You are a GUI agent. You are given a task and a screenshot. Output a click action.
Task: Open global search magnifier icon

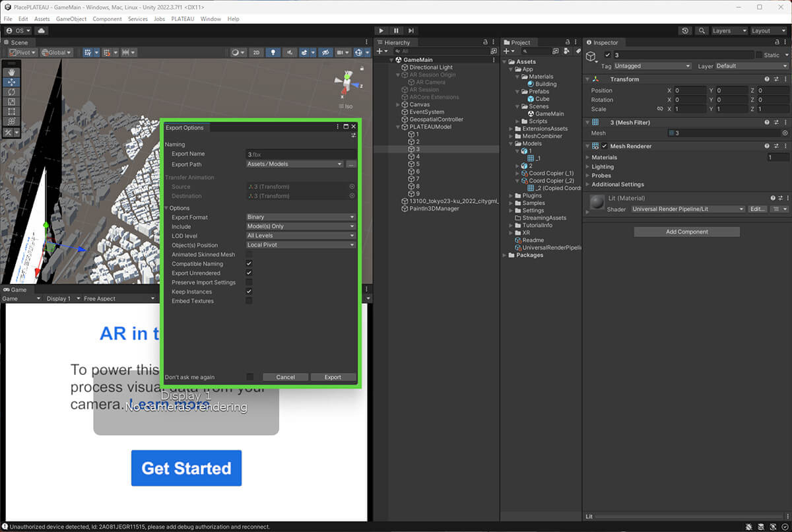pos(701,30)
